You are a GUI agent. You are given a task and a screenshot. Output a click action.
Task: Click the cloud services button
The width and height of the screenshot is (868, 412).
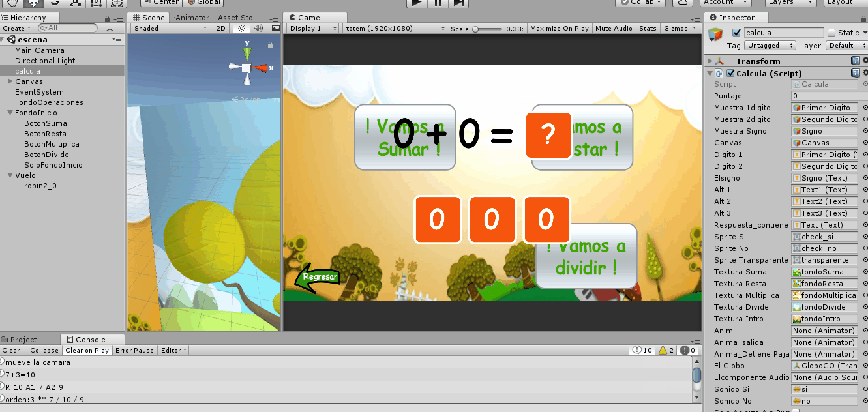pos(682,3)
